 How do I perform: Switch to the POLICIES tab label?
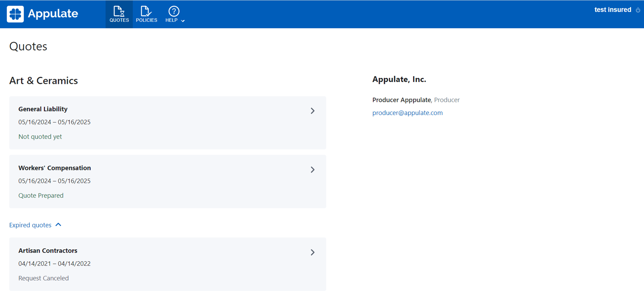coord(146,20)
